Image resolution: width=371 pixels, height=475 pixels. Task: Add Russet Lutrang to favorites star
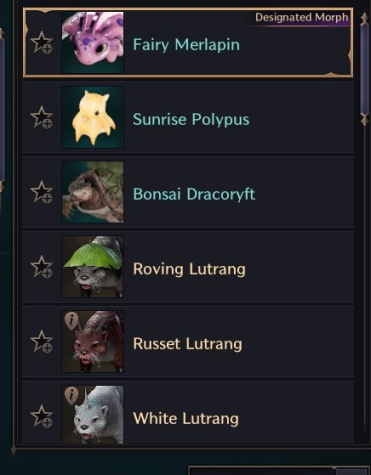point(42,341)
